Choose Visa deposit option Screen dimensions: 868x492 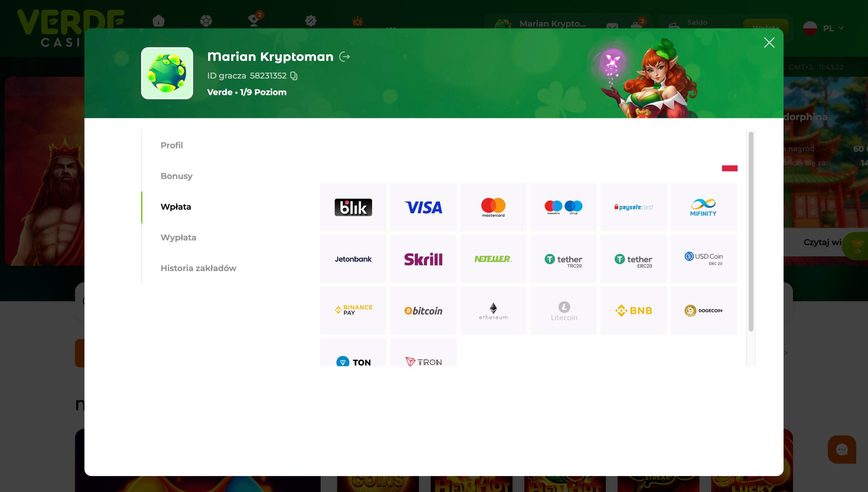(x=423, y=207)
